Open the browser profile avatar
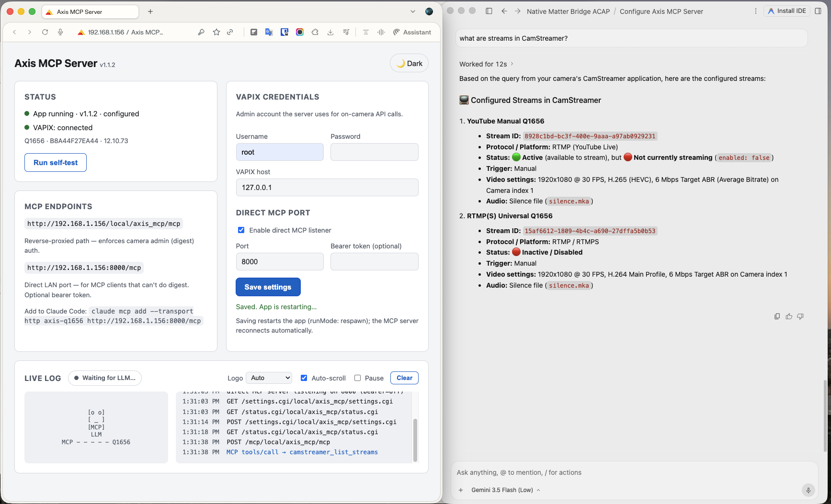The height and width of the screenshot is (504, 831). coord(429,11)
